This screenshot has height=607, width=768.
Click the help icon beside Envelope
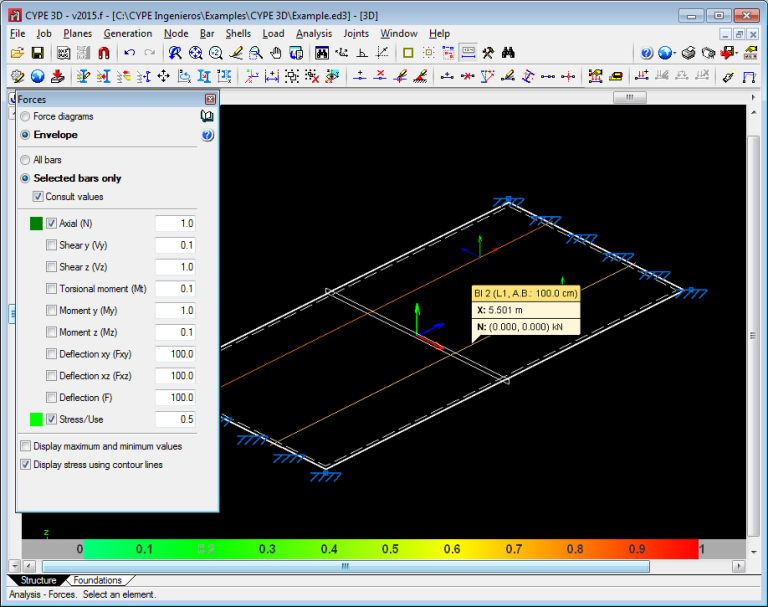(x=207, y=135)
